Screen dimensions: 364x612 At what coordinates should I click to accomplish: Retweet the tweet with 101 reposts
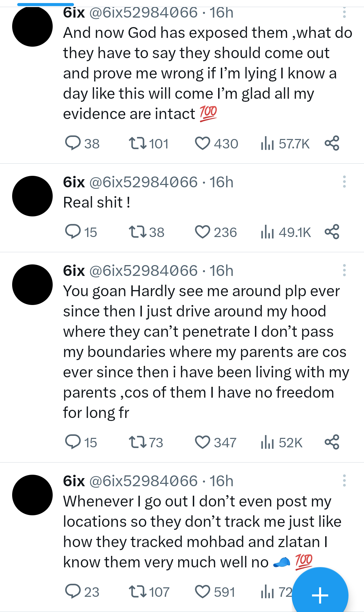click(x=137, y=143)
